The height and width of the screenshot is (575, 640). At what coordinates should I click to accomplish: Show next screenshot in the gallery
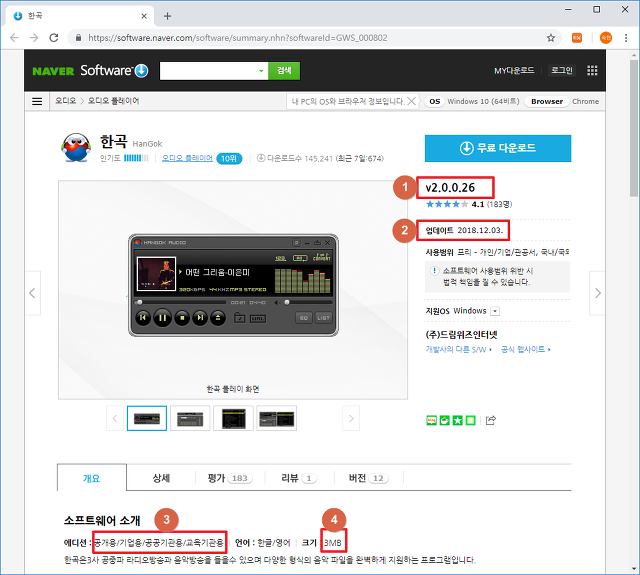tap(351, 418)
